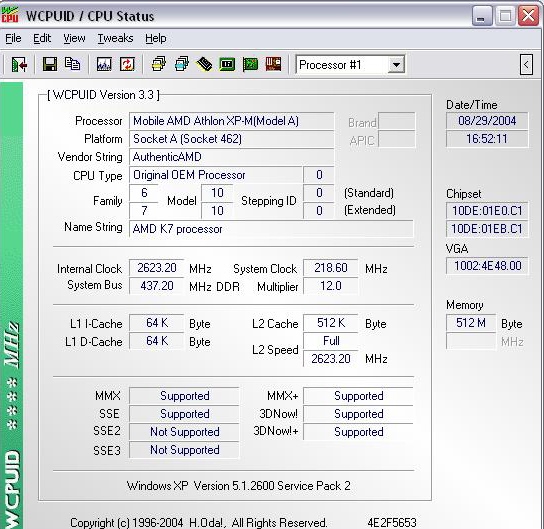Click CPU Type field Original OEM Processor
The image size is (544, 529).
(x=215, y=175)
